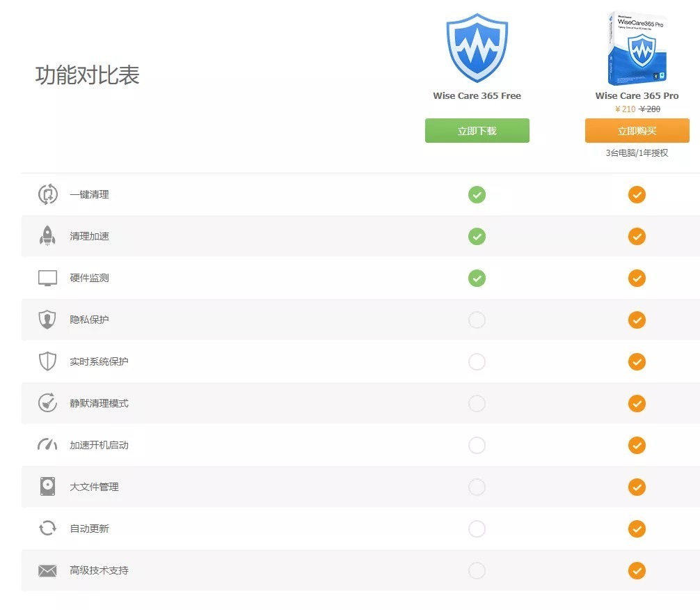The image size is (700, 610).
Task: Click the 高级技术支持 envelope icon
Action: pos(47,570)
